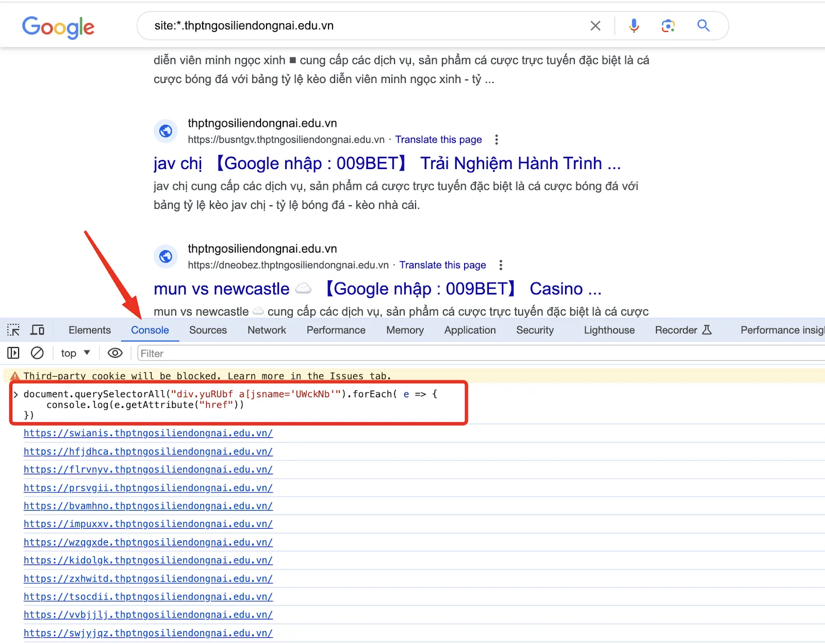The image size is (825, 644).
Task: Click the third-party cookie warning message
Action: click(x=207, y=376)
